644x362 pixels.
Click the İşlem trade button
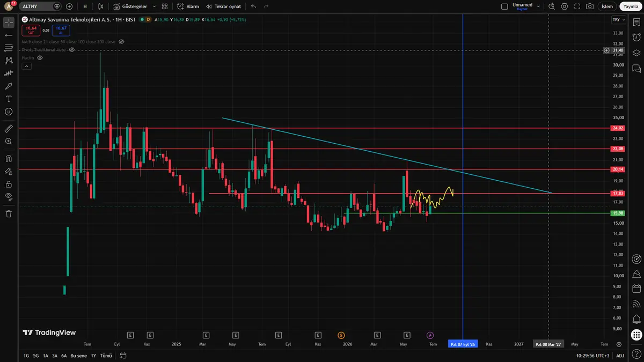coord(606,6)
